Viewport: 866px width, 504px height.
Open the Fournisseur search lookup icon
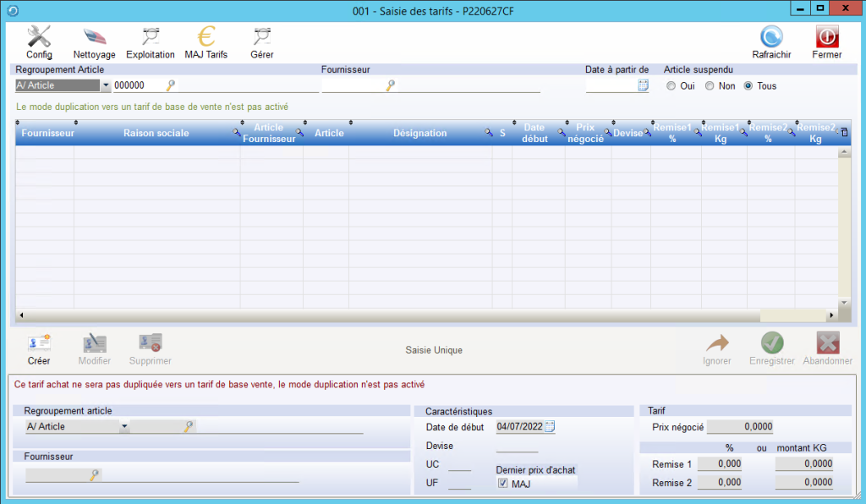pos(391,85)
